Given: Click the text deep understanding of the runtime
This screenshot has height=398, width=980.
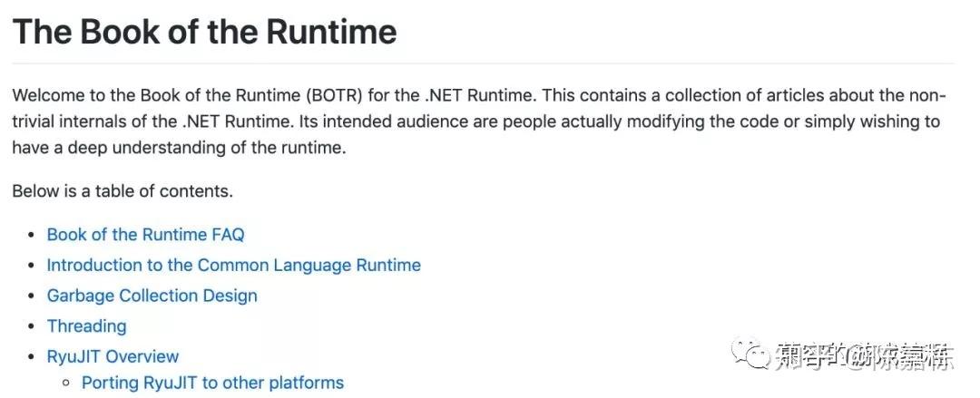Looking at the screenshot, I should (204, 148).
